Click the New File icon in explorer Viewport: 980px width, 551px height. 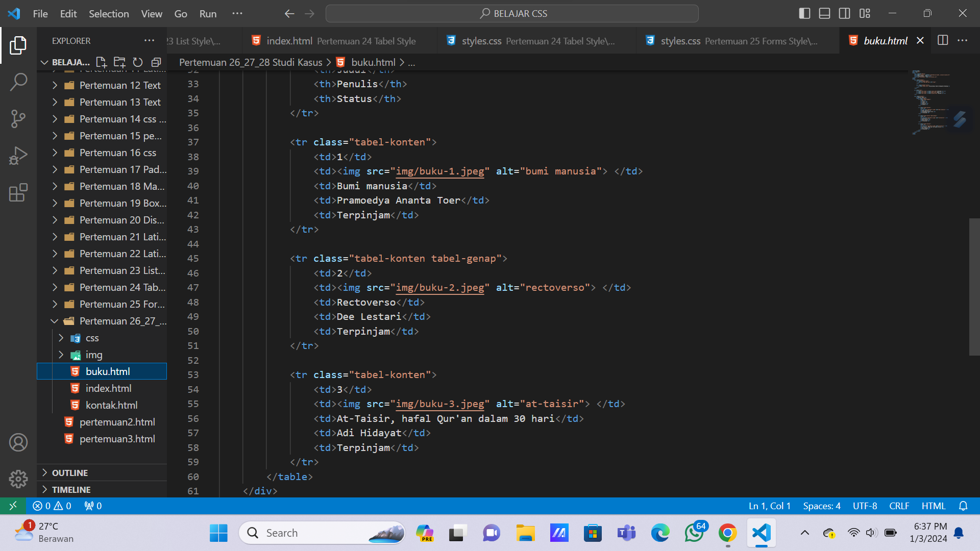(101, 62)
